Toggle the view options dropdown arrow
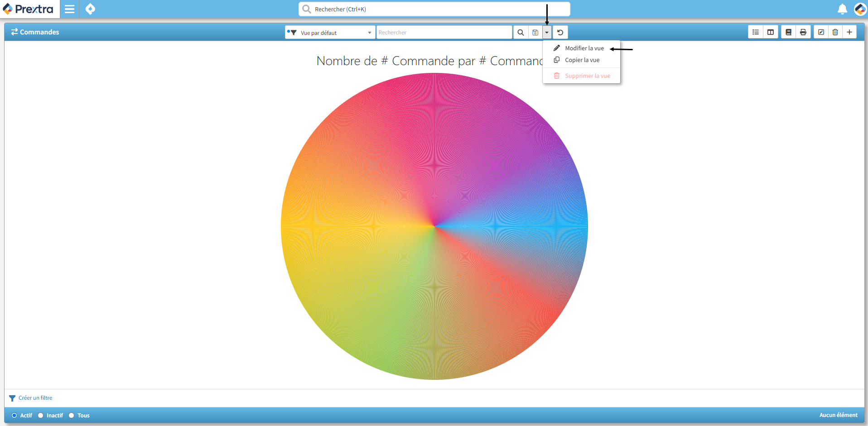868x426 pixels. (x=547, y=33)
